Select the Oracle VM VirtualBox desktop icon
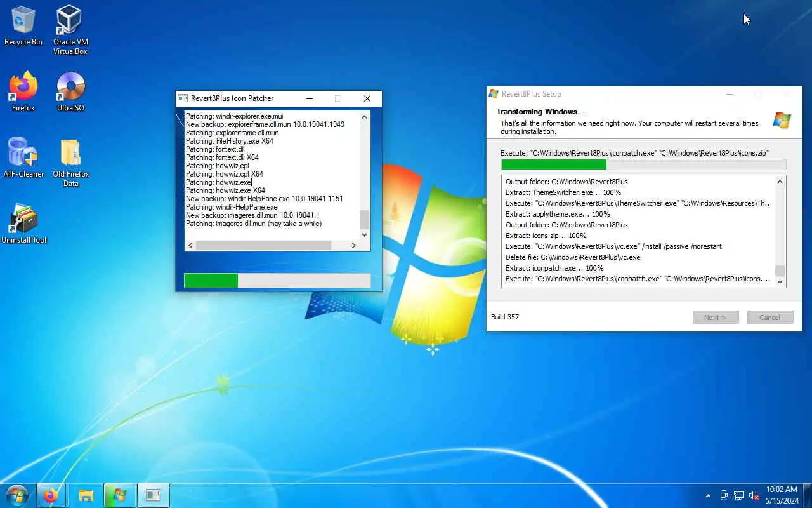The width and height of the screenshot is (812, 508). (70, 30)
